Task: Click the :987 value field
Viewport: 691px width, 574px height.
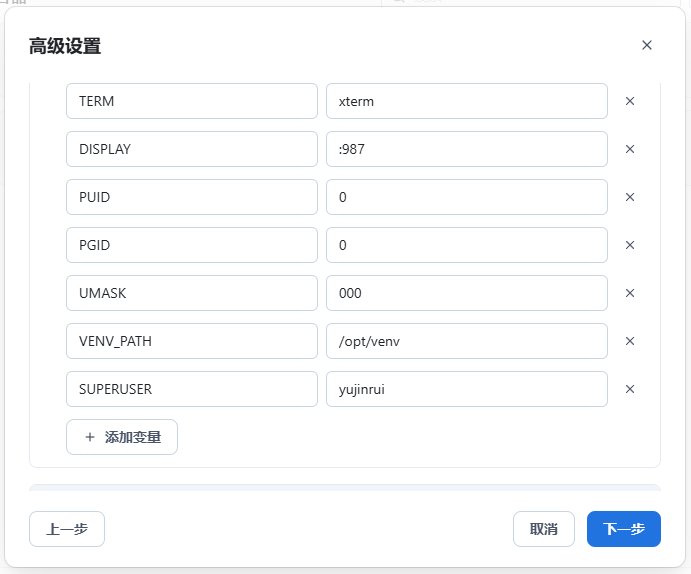Action: [x=466, y=149]
